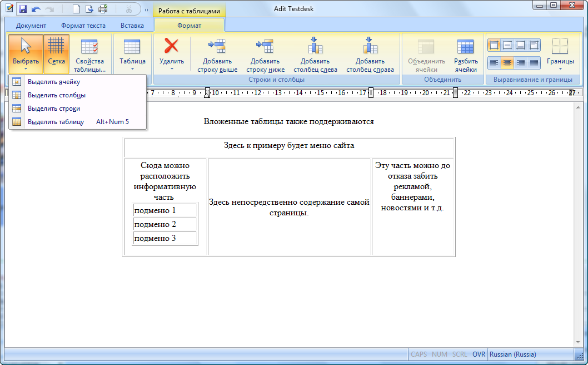Open Свойства таблицы table properties
588x365 pixels.
[89, 55]
